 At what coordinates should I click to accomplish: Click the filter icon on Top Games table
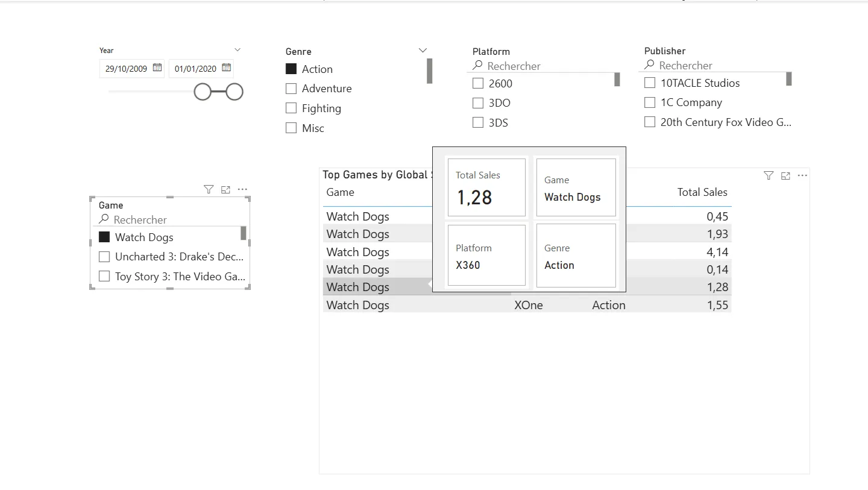tap(769, 175)
